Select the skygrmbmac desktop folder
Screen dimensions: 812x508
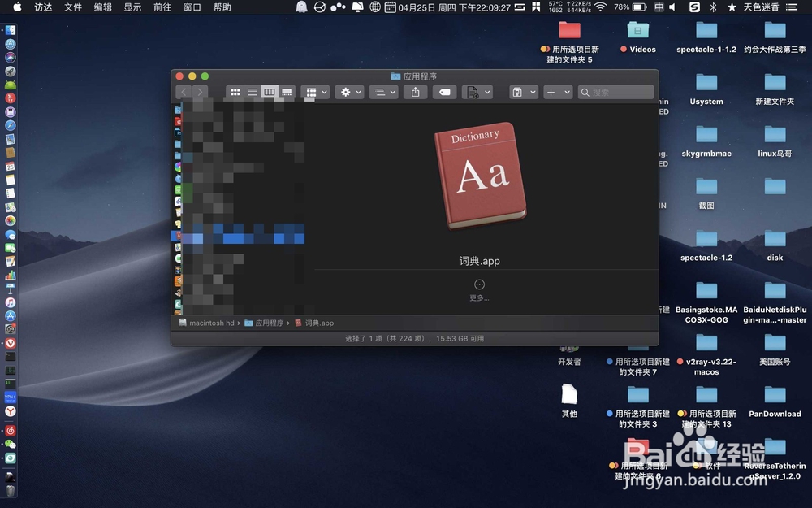pyautogui.click(x=706, y=141)
